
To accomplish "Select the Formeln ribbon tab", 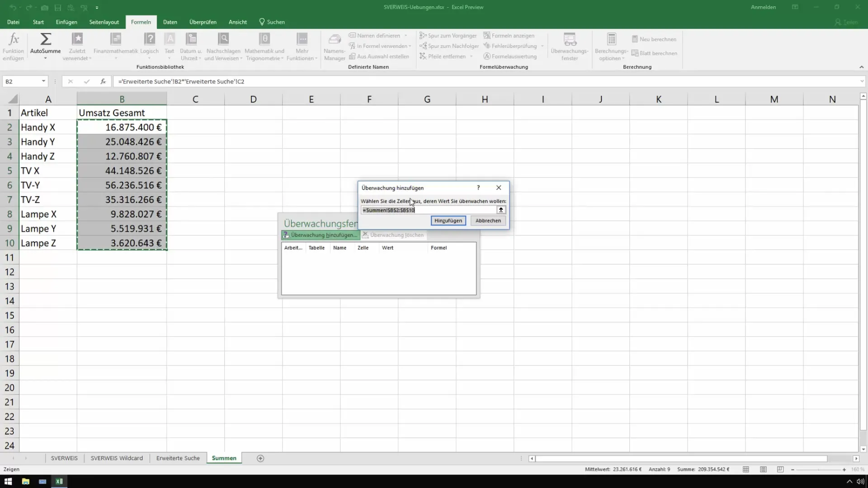I will (141, 22).
